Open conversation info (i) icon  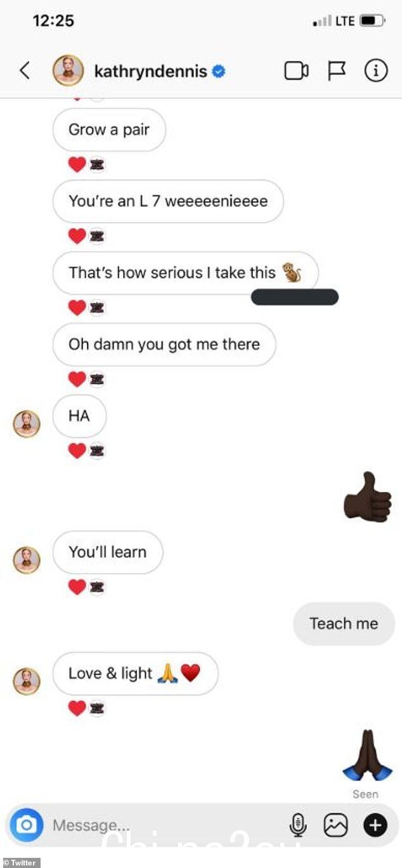point(375,71)
